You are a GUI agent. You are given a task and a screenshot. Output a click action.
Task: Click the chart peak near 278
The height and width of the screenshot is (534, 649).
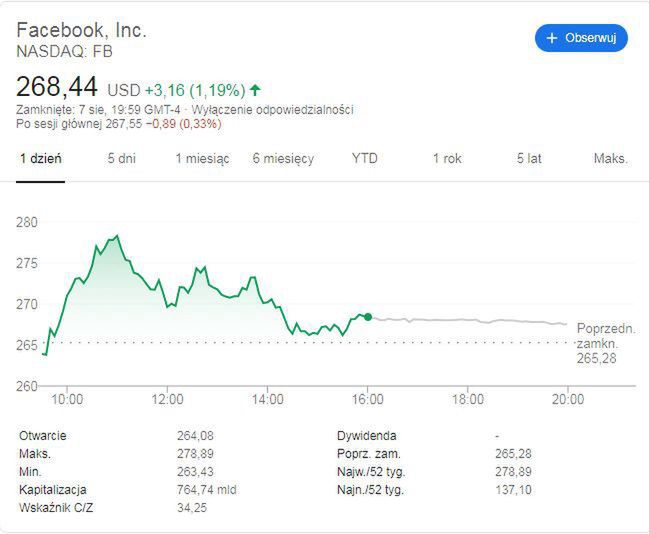pos(117,236)
